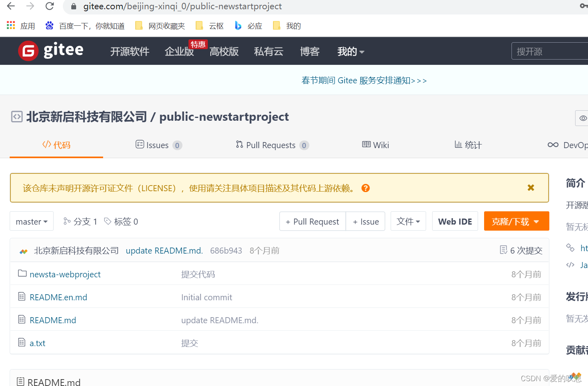
Task: Open the saved passwords key icon
Action: click(584, 6)
